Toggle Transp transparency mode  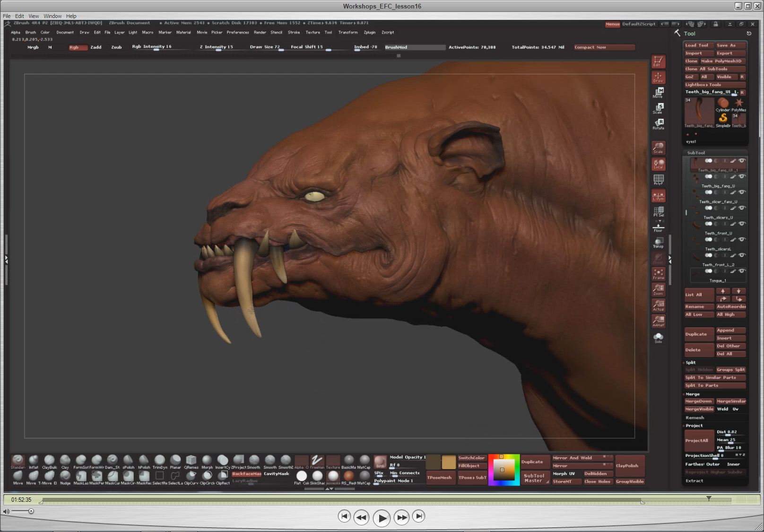point(658,243)
